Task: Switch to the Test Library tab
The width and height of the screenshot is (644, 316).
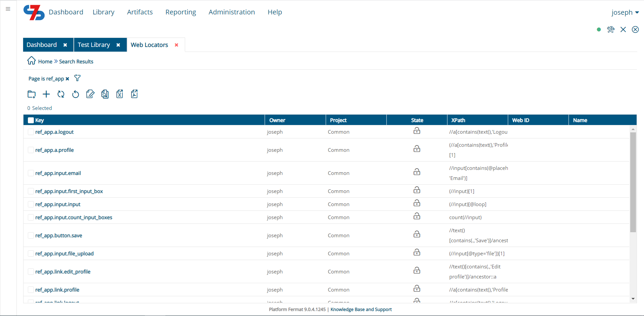Action: [x=94, y=45]
